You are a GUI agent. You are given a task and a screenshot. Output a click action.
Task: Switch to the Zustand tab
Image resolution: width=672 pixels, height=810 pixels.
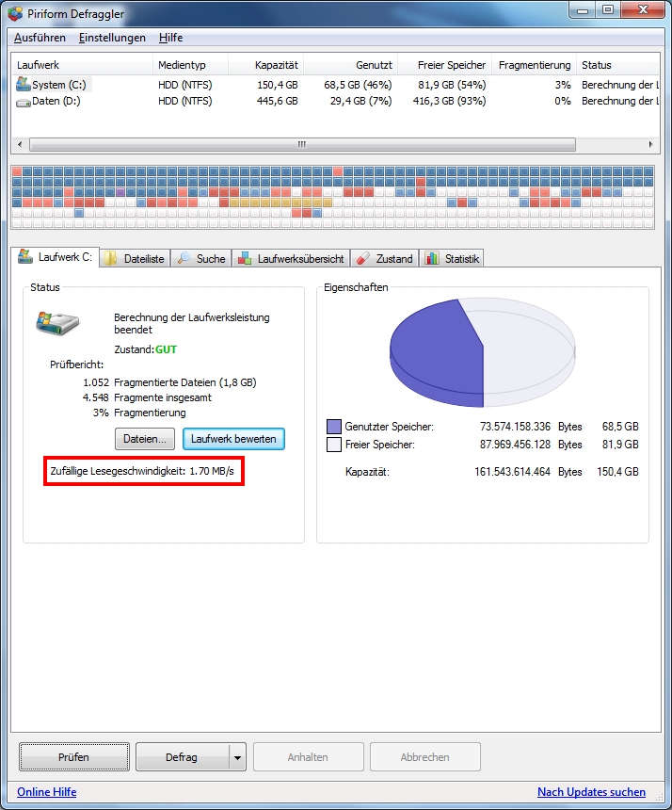(x=385, y=258)
